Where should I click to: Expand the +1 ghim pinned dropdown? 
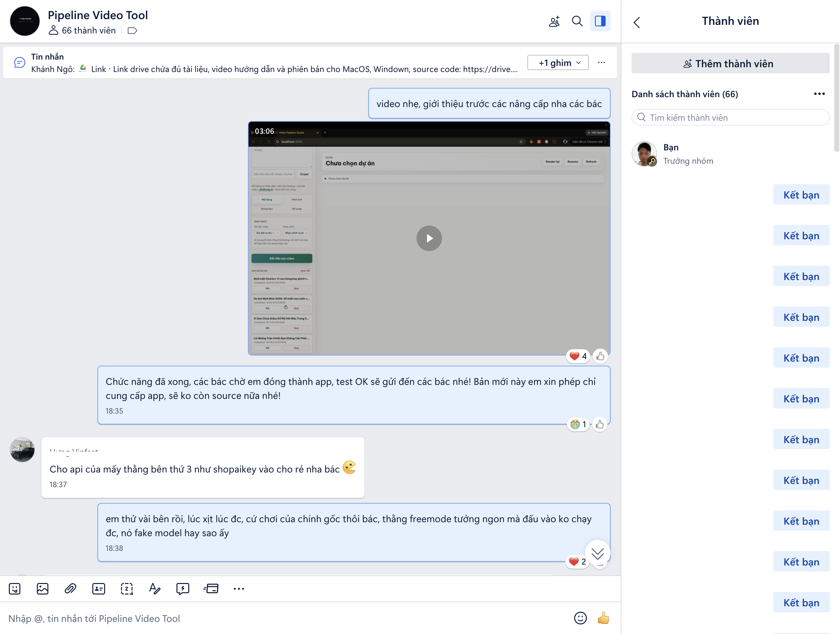pos(558,63)
